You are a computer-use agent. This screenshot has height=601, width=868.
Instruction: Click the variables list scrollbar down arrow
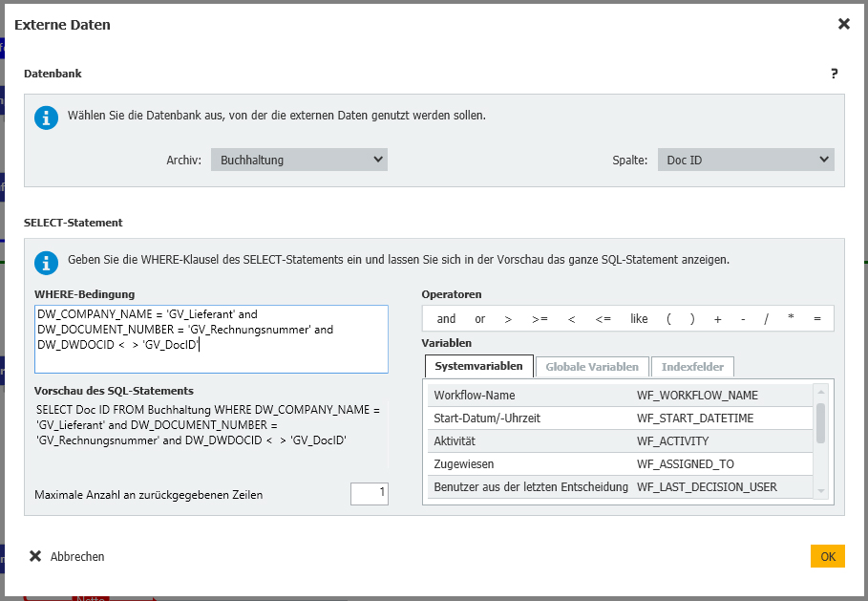pyautogui.click(x=820, y=490)
